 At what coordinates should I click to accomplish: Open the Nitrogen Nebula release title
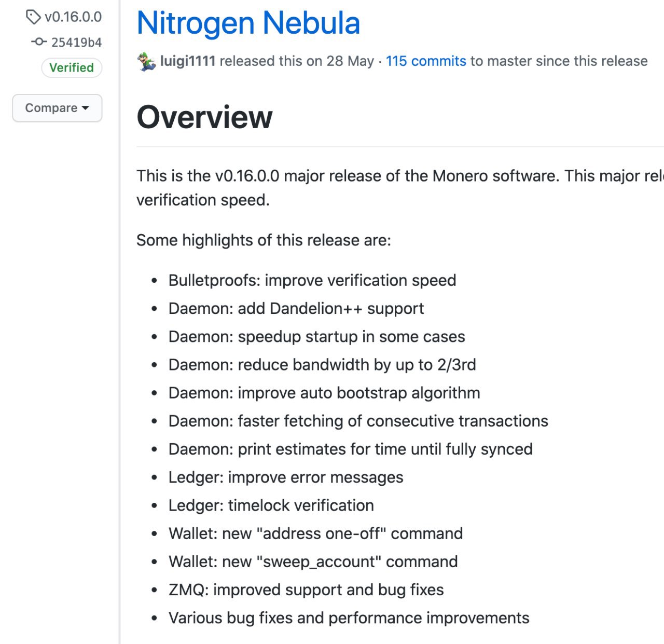pyautogui.click(x=248, y=23)
